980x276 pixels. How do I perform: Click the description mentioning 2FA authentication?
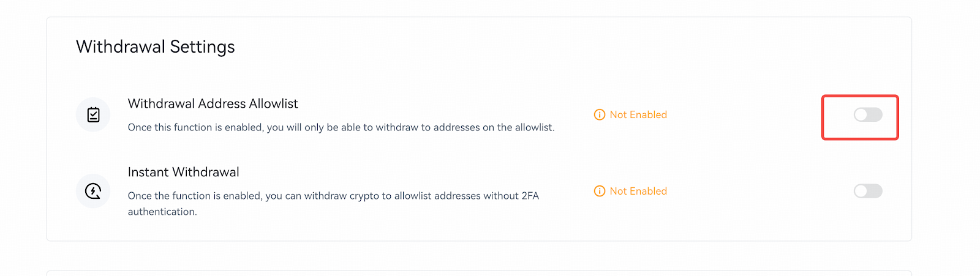pos(333,203)
